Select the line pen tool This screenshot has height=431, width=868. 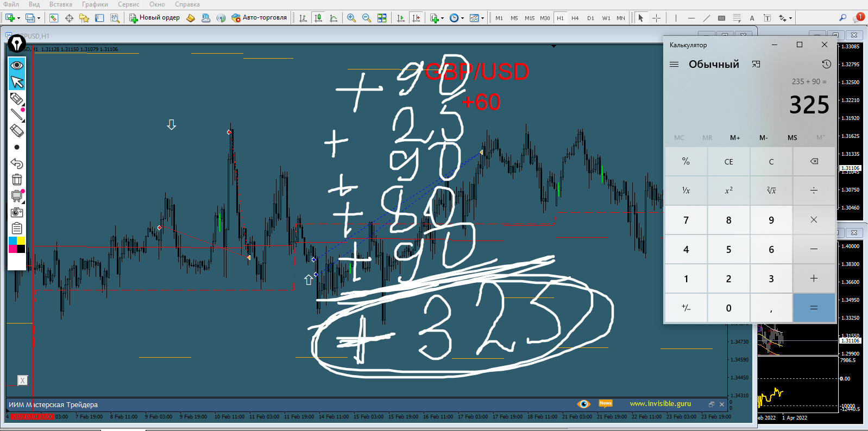coord(17,114)
